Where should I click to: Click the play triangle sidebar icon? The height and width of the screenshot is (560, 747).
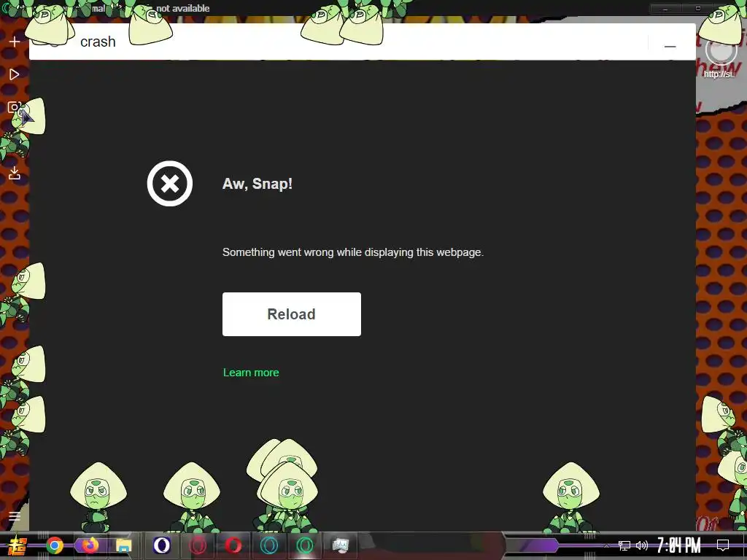[x=15, y=74]
